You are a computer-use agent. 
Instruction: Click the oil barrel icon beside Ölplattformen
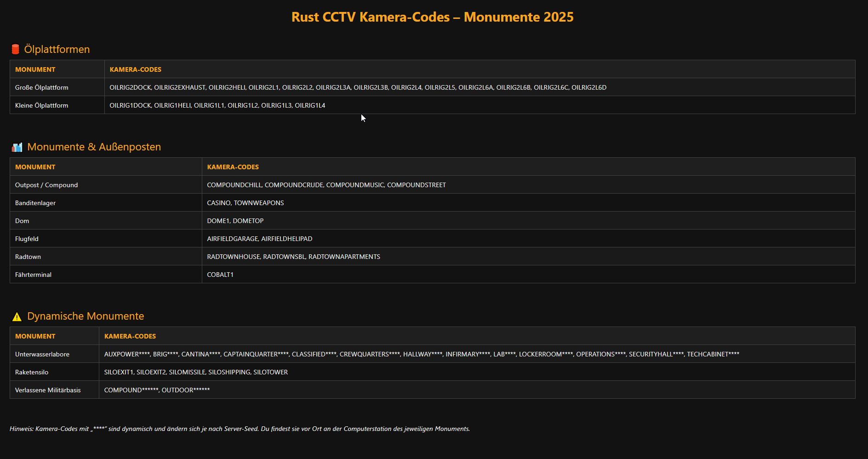(x=15, y=49)
